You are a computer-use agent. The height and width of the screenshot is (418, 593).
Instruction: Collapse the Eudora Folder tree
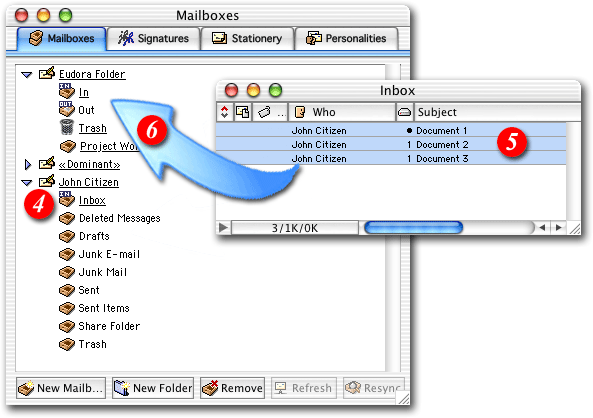[26, 75]
